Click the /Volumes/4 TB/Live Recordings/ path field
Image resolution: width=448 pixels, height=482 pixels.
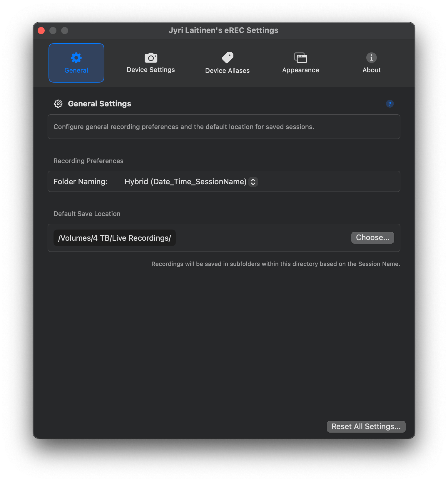click(x=115, y=238)
